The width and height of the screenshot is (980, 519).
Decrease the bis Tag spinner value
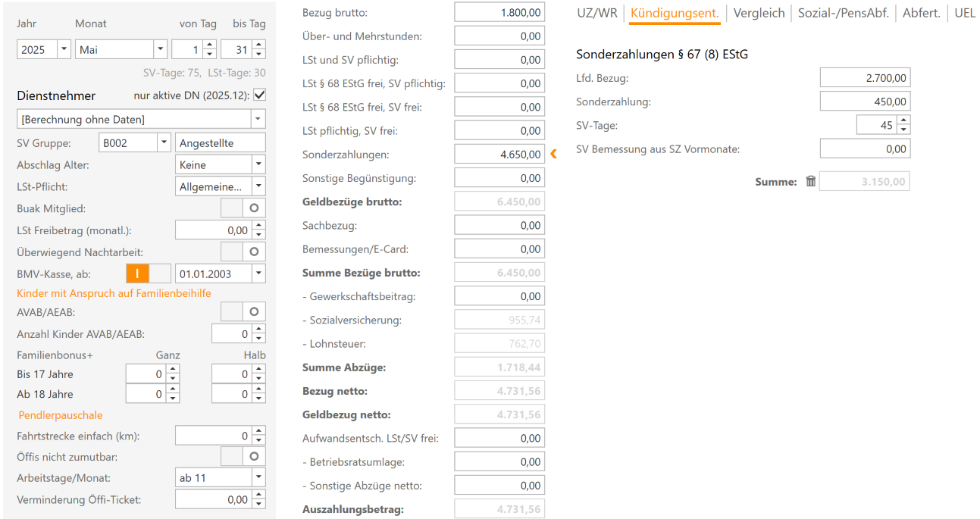pos(259,54)
